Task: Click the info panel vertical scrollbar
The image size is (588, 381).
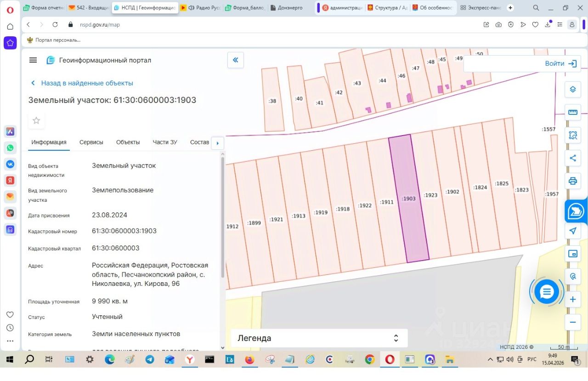Action: [x=223, y=217]
